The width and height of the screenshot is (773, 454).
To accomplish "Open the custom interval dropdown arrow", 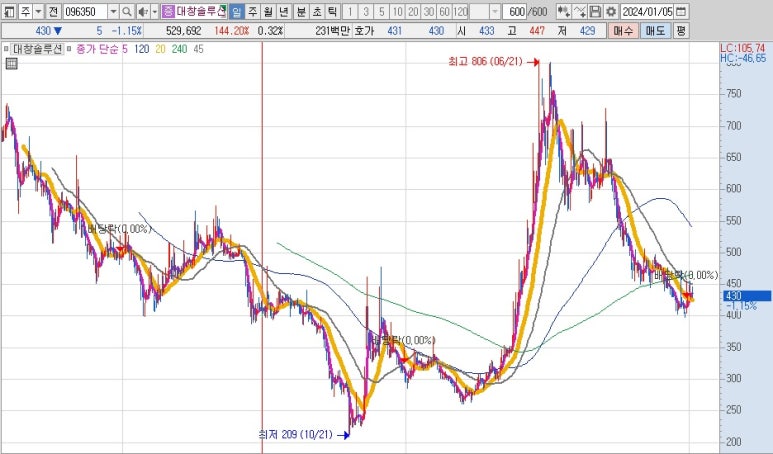I will pos(495,11).
